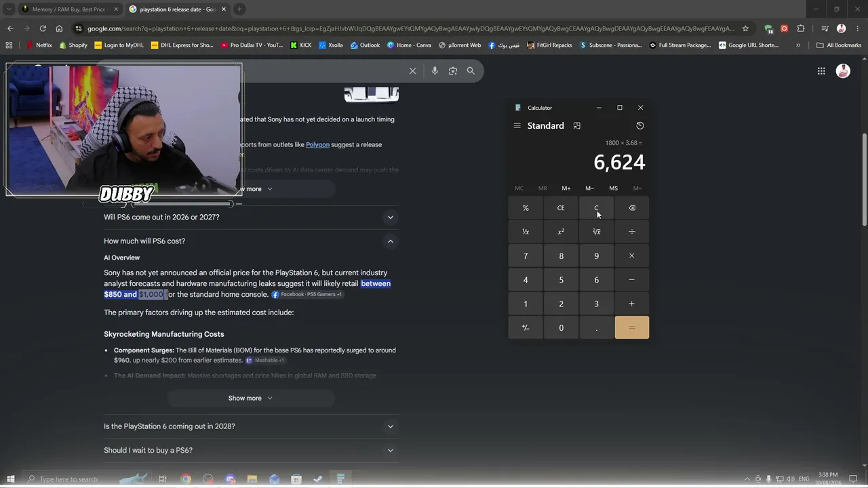Open the Google account avatar
The image size is (868, 488).
[x=843, y=71]
